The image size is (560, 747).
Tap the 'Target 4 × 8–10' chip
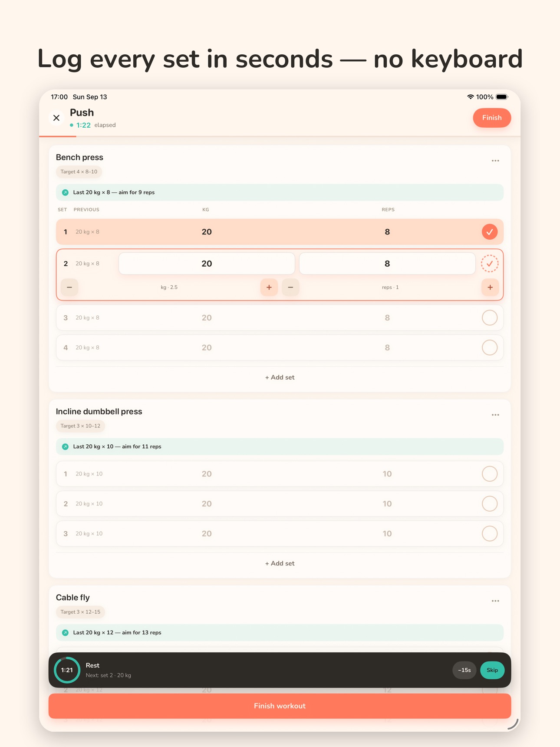(79, 172)
